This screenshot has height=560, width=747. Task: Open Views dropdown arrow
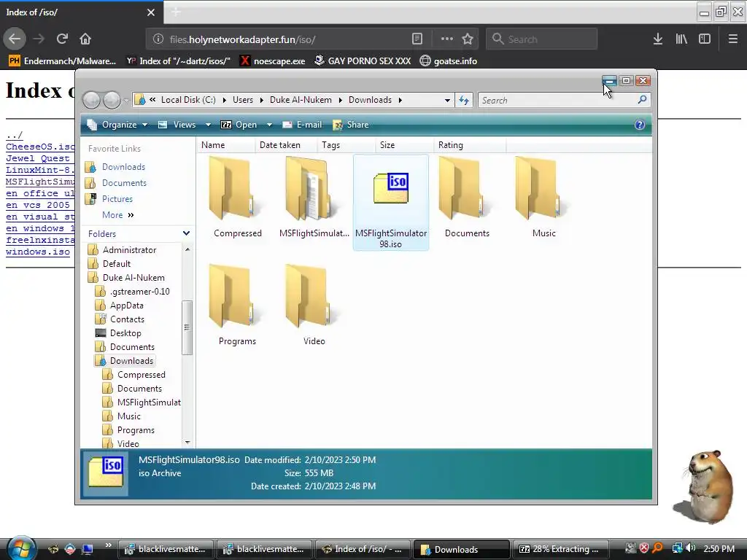click(208, 125)
